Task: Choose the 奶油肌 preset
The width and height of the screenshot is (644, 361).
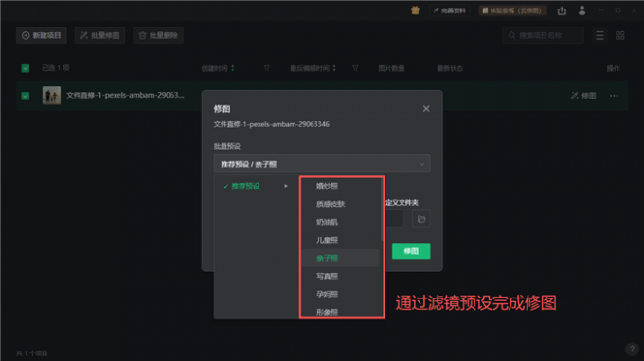Action: pyautogui.click(x=327, y=222)
